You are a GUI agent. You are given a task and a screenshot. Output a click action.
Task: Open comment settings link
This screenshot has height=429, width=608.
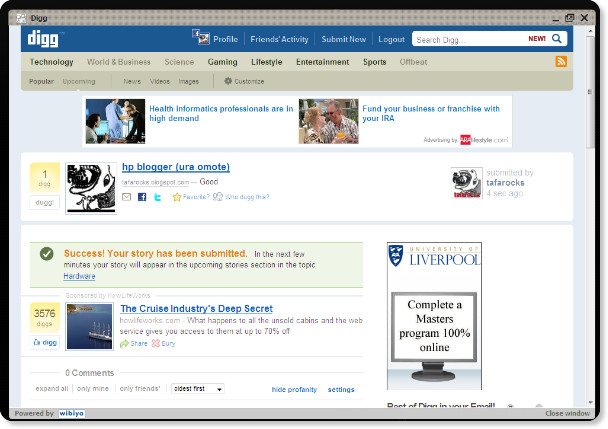(x=341, y=389)
